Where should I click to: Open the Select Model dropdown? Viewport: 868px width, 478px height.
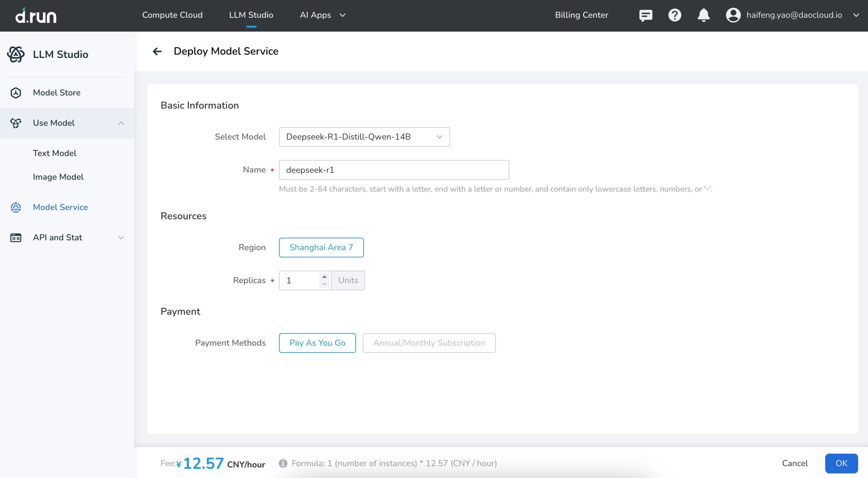364,137
